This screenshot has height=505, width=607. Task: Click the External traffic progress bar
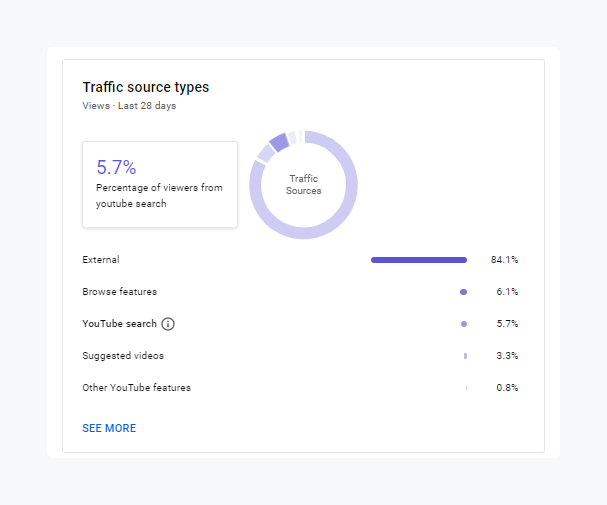(x=418, y=260)
